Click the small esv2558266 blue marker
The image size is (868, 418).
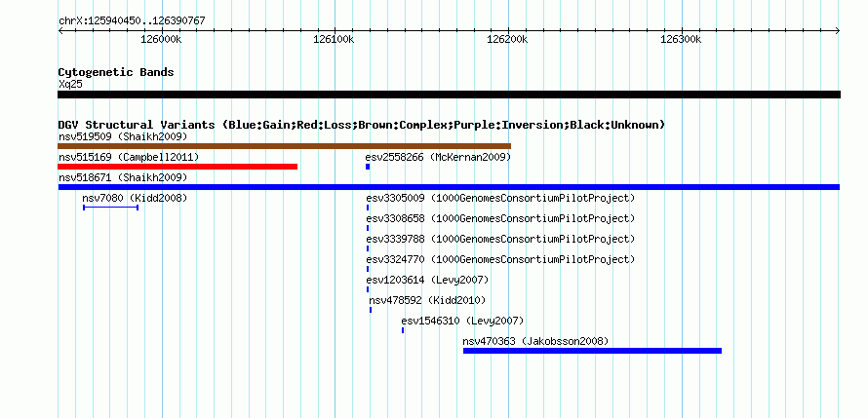click(368, 167)
